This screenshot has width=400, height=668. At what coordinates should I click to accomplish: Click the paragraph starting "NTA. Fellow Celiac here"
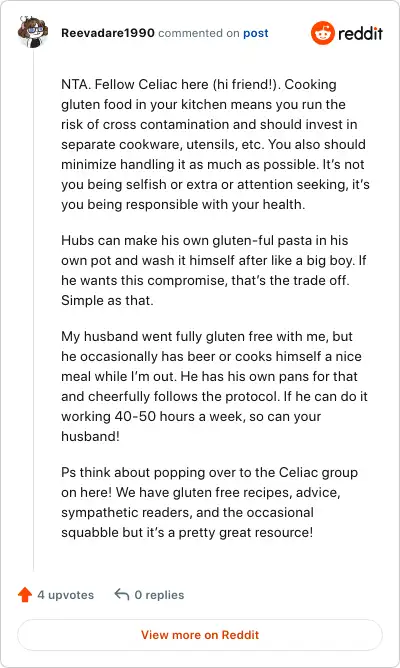[215, 144]
